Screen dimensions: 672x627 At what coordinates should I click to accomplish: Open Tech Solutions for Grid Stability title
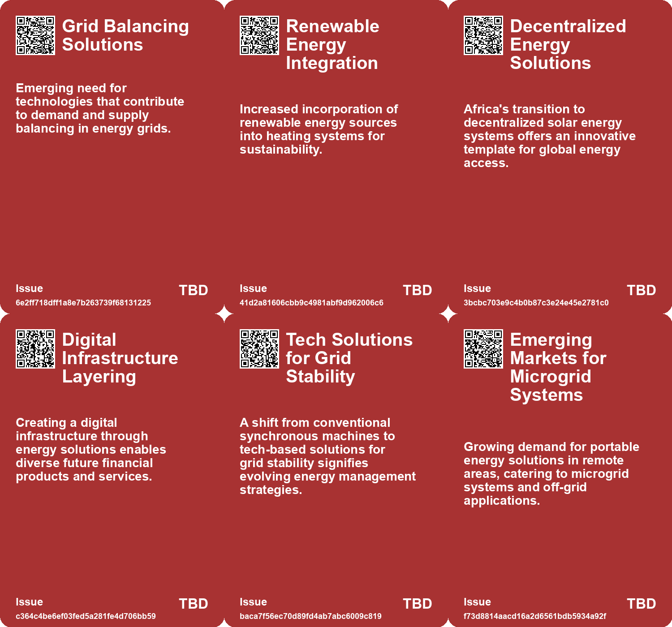[x=349, y=358]
